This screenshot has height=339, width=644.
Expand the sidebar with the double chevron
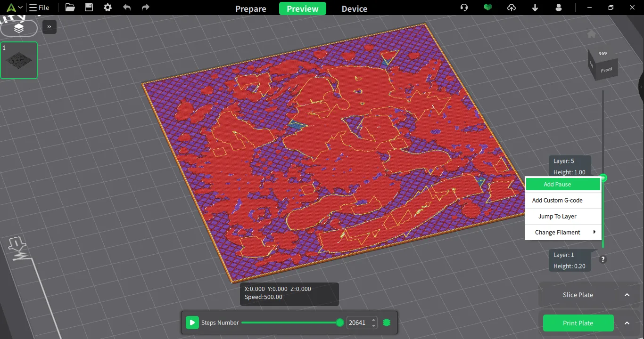[50, 27]
